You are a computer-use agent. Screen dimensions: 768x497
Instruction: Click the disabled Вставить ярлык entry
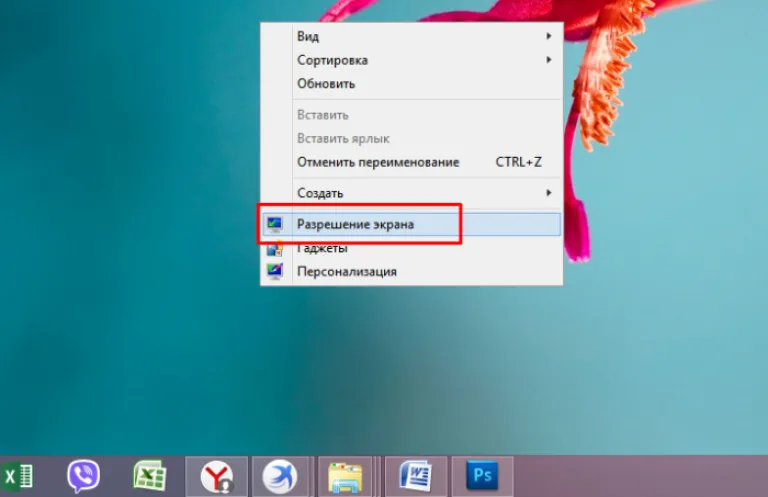pos(411,139)
